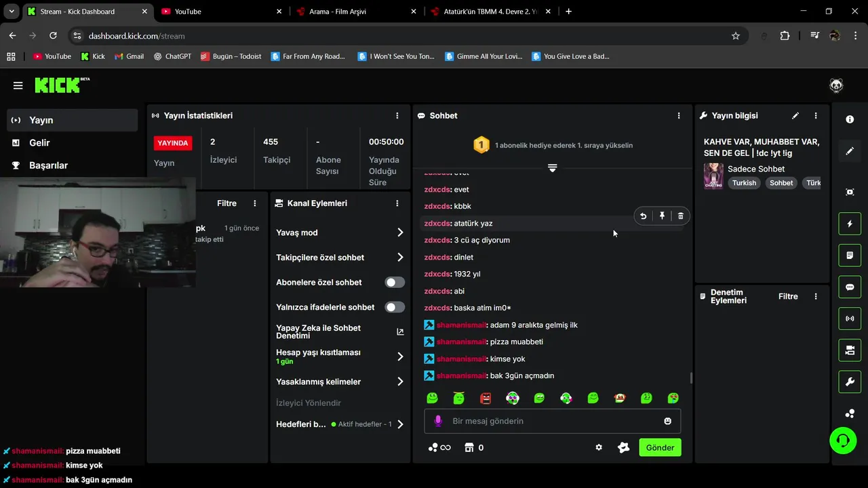Open Filtre in Denetim Eylemleri panel

coord(788,296)
